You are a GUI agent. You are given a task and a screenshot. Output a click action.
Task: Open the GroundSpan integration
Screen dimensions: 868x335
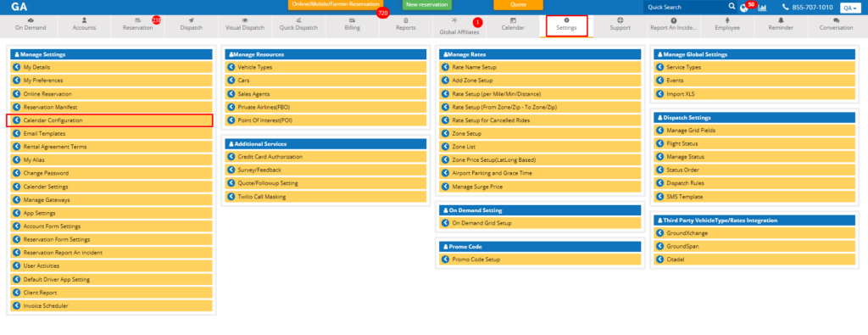tap(754, 247)
